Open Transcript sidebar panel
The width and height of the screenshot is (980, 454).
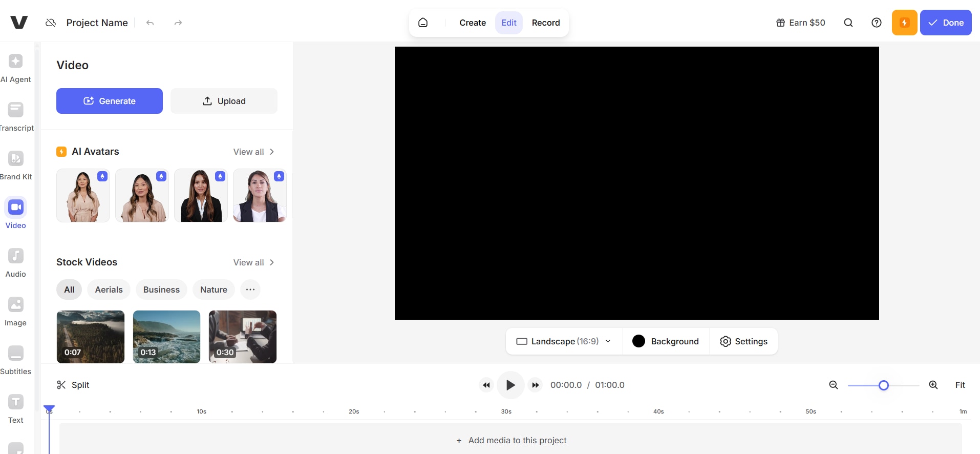(x=16, y=117)
